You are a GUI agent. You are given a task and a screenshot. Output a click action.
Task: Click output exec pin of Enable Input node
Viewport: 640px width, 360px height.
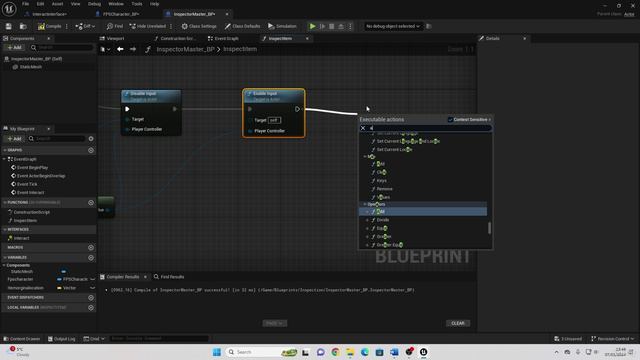pos(297,109)
